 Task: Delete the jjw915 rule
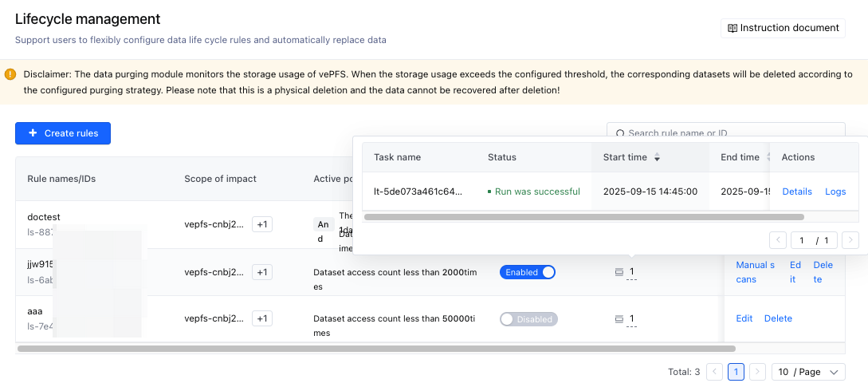pyautogui.click(x=823, y=272)
